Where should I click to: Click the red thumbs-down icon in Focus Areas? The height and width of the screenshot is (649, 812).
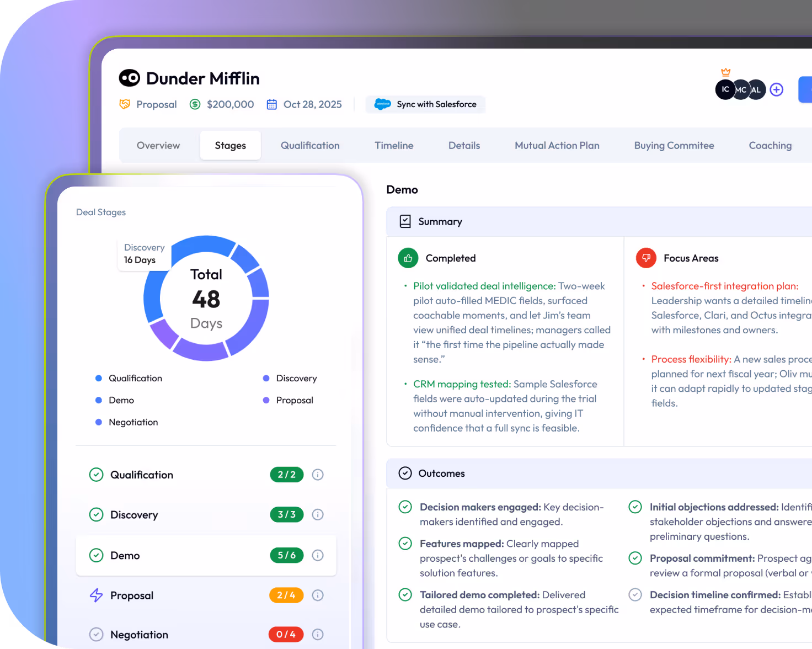(x=646, y=258)
